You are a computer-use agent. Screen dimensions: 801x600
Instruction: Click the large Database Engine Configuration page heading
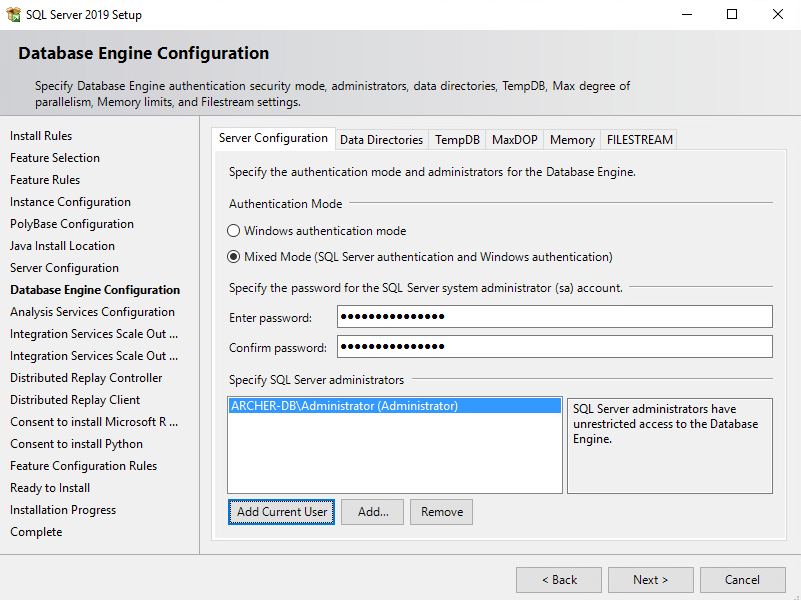pyautogui.click(x=144, y=53)
